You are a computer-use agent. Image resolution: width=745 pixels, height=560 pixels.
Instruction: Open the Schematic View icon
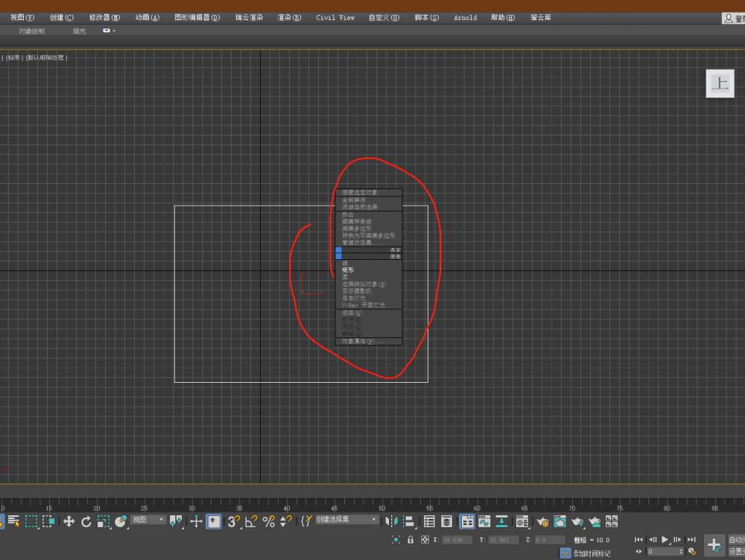pos(501,521)
